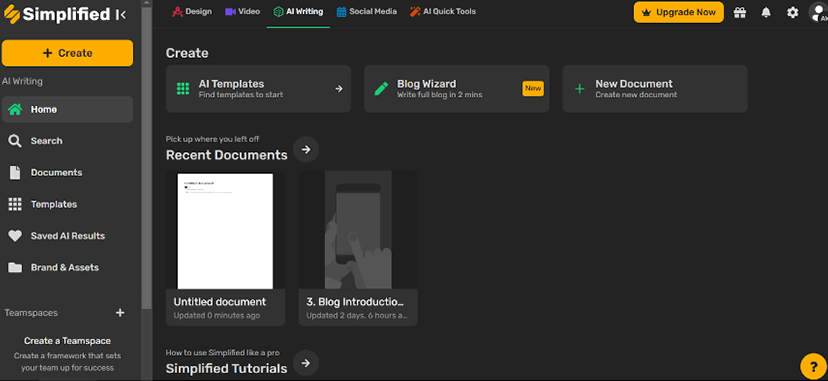Image resolution: width=828 pixels, height=381 pixels.
Task: Open all Recent Documents via arrow button
Action: 306,149
